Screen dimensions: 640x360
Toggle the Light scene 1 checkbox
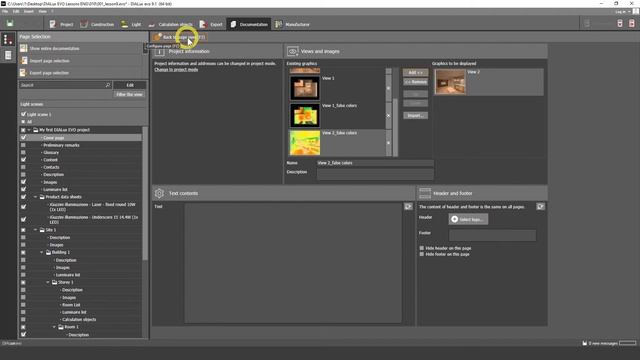(x=23, y=114)
